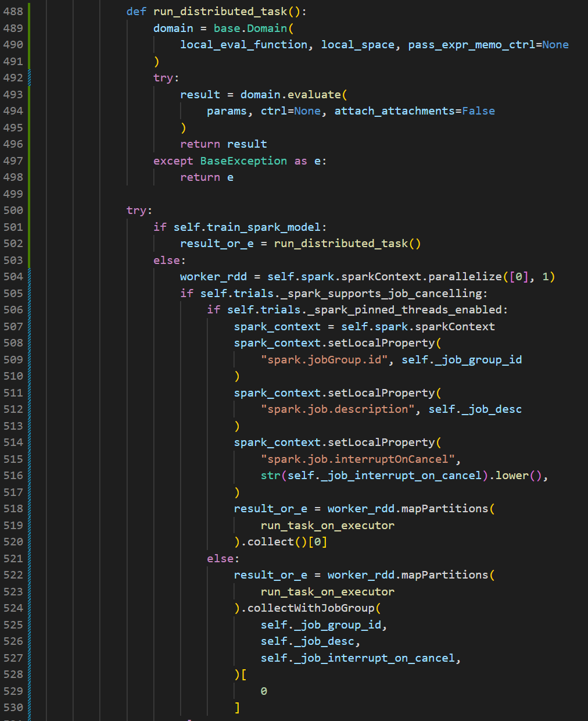Click the return result statement on line 496
This screenshot has height=721, width=588.
(x=223, y=144)
